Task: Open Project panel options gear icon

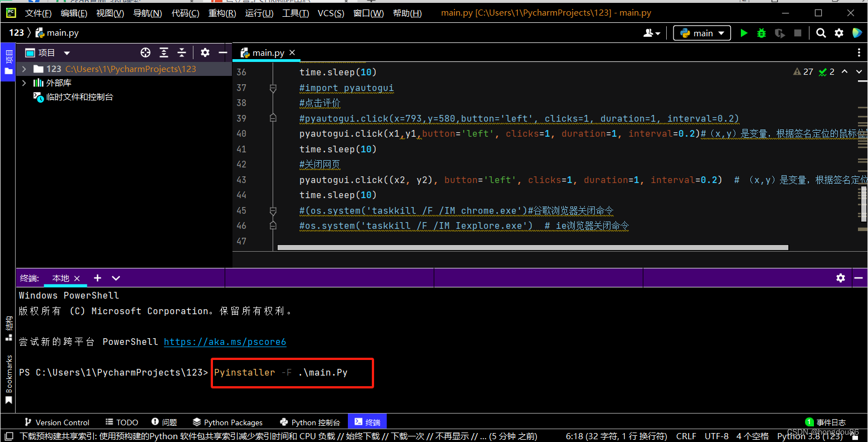Action: coord(205,52)
